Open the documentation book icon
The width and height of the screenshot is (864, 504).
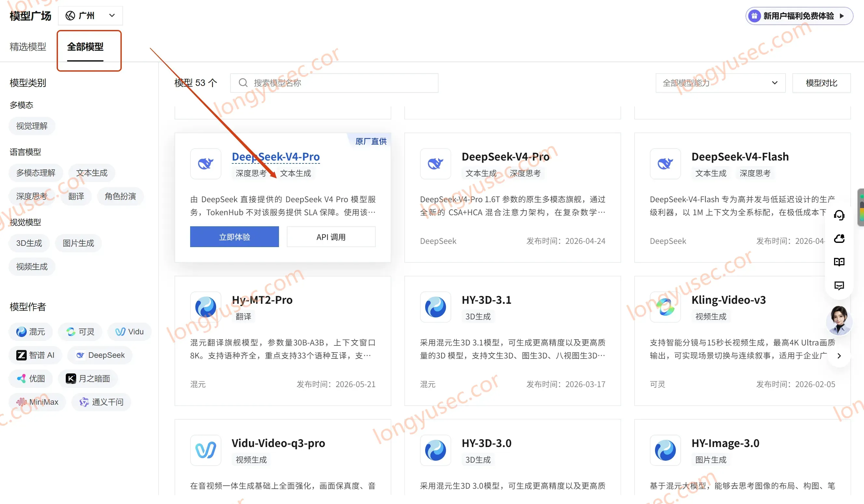click(839, 262)
